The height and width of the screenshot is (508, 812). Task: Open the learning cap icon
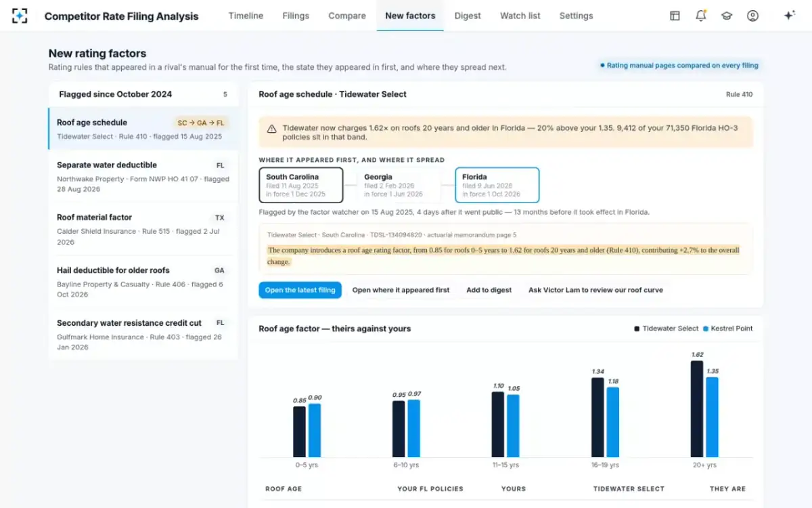(x=727, y=16)
